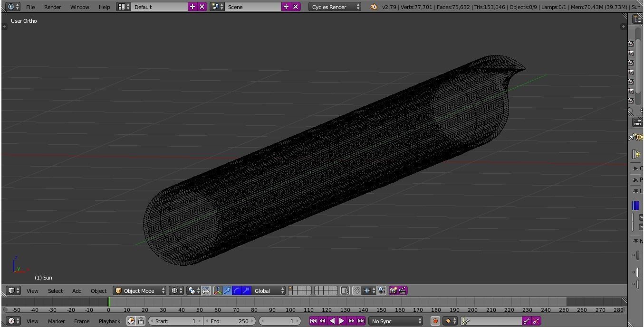This screenshot has width=644, height=327.
Task: Open the Window menu
Action: point(79,7)
